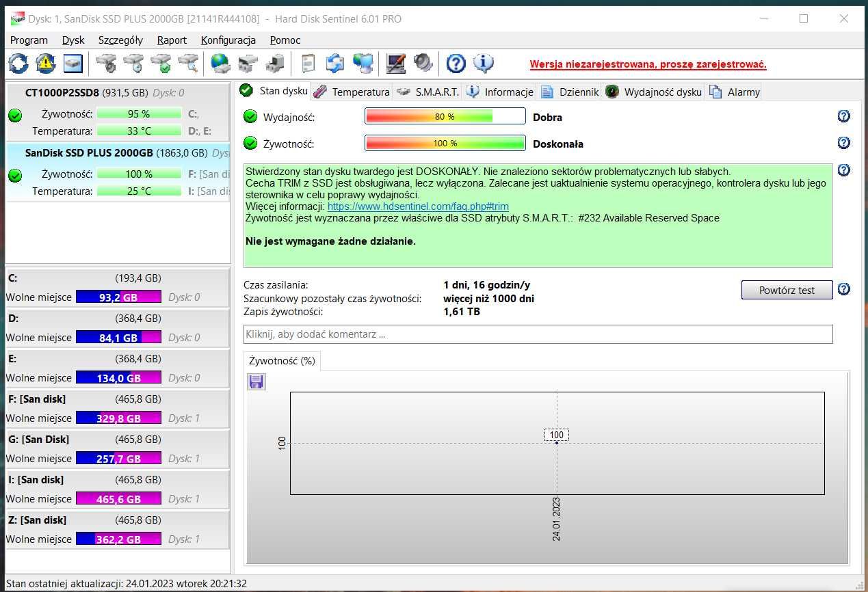Open the Program menu

pyautogui.click(x=29, y=40)
